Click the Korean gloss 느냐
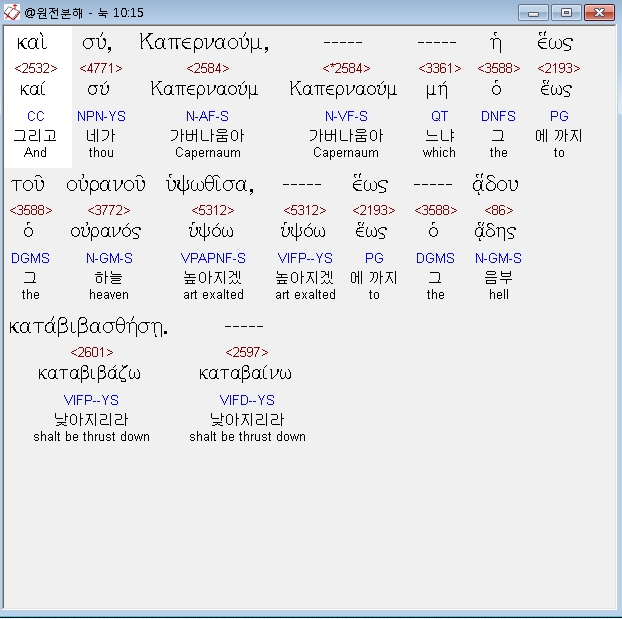 coord(440,136)
